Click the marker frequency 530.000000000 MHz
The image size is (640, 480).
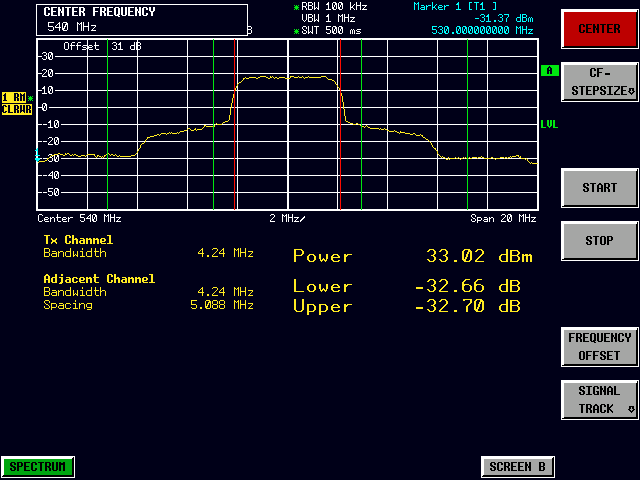482,30
